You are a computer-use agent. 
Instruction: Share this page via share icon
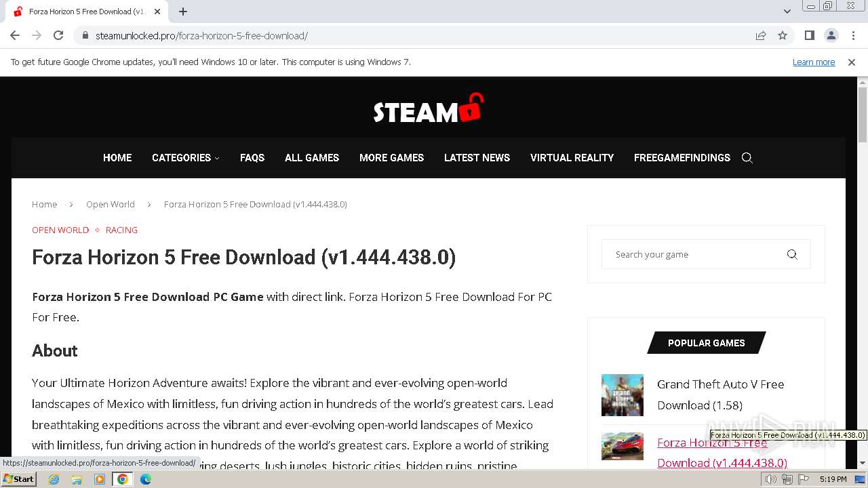click(761, 35)
